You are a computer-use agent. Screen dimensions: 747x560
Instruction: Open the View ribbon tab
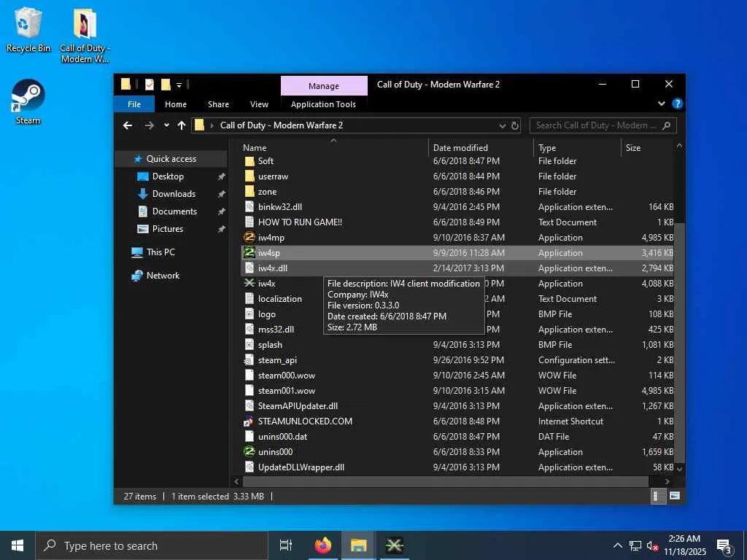click(259, 104)
